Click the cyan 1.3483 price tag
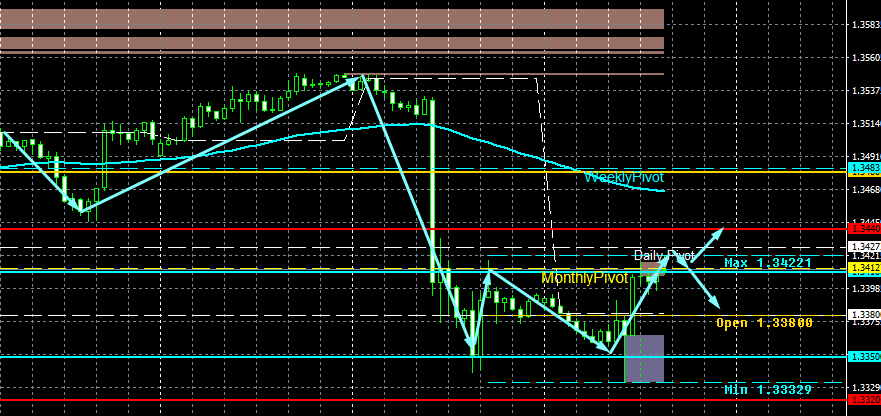Screen dimensions: 881x416 coord(866,168)
